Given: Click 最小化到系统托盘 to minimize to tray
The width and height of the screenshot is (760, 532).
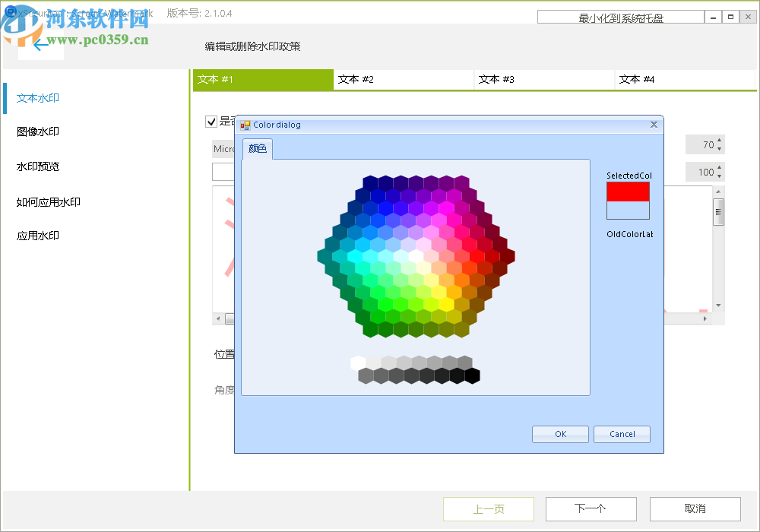Looking at the screenshot, I should click(x=622, y=16).
